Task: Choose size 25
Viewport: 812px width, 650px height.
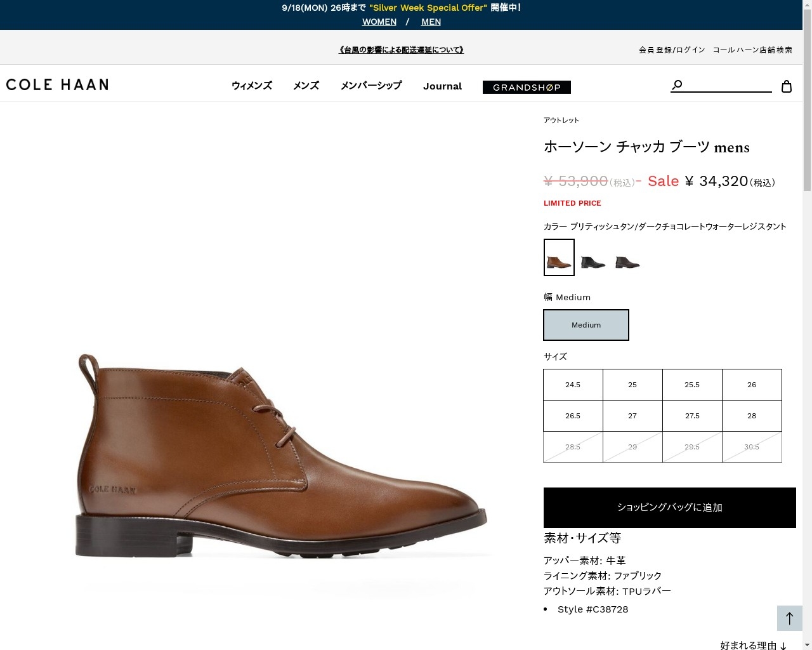Action: [632, 385]
